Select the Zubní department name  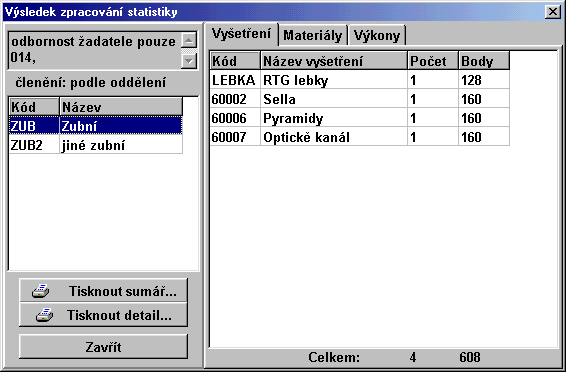121,126
